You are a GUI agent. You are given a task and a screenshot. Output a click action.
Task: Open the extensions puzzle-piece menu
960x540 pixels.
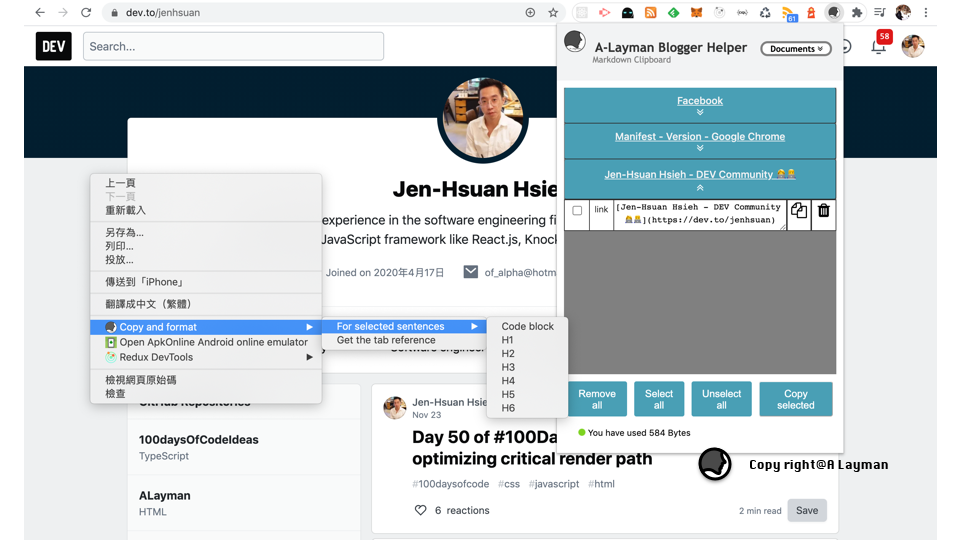[857, 12]
